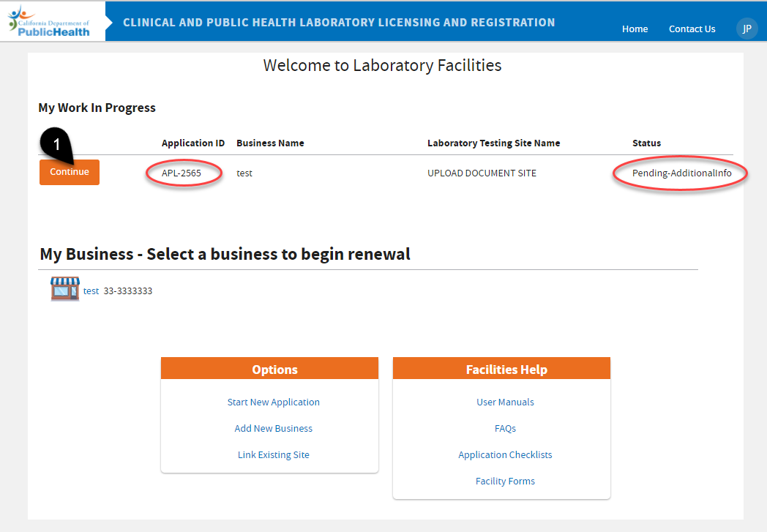The width and height of the screenshot is (767, 532).
Task: Go to the Home menu item
Action: [635, 29]
